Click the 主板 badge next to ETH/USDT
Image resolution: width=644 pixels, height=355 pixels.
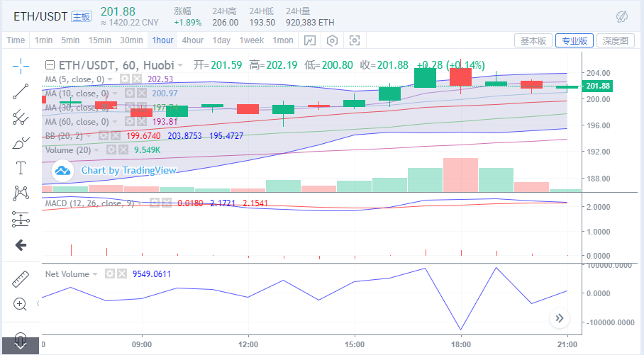point(82,17)
